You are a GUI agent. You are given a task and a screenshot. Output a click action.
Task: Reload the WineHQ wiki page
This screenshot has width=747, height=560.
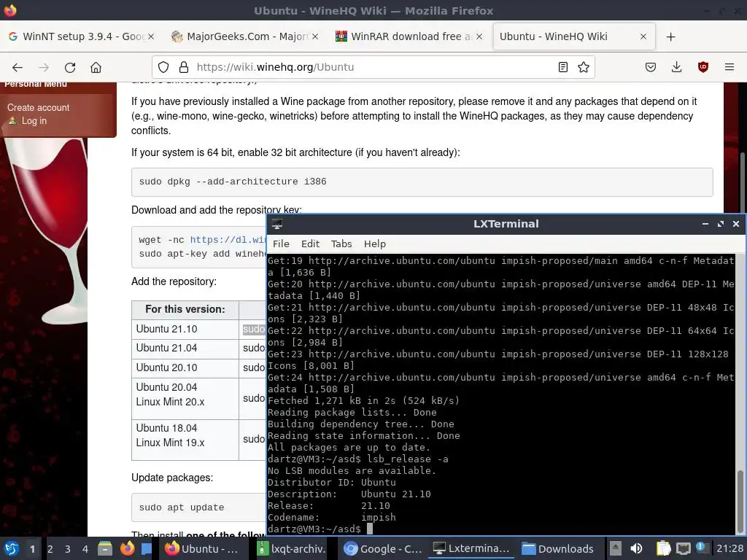(70, 68)
